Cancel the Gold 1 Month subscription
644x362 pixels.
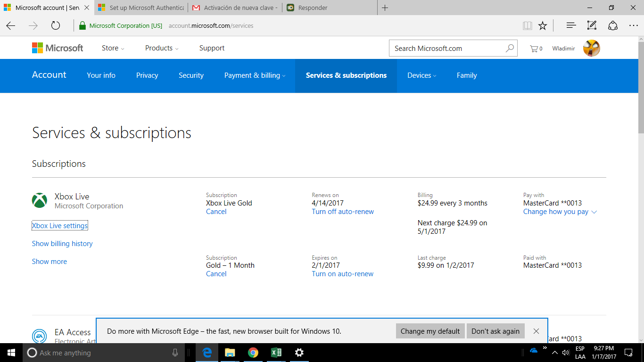[x=216, y=274]
